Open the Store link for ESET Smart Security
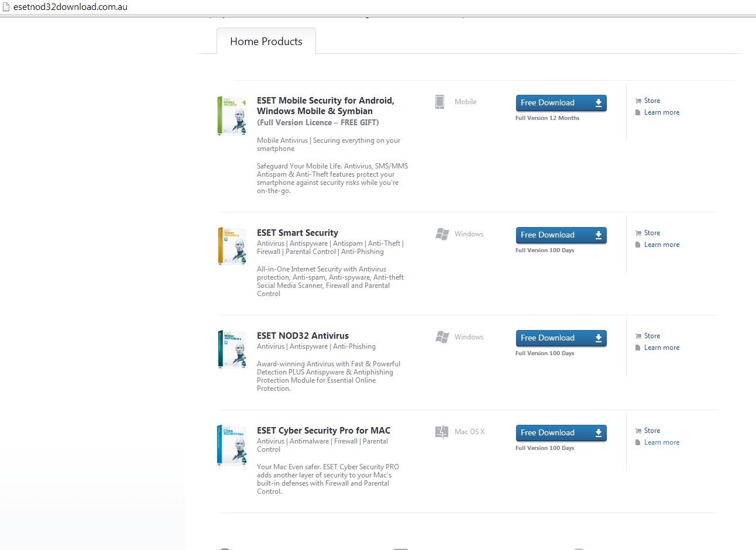Screen dimensions: 756x550 tap(652, 233)
